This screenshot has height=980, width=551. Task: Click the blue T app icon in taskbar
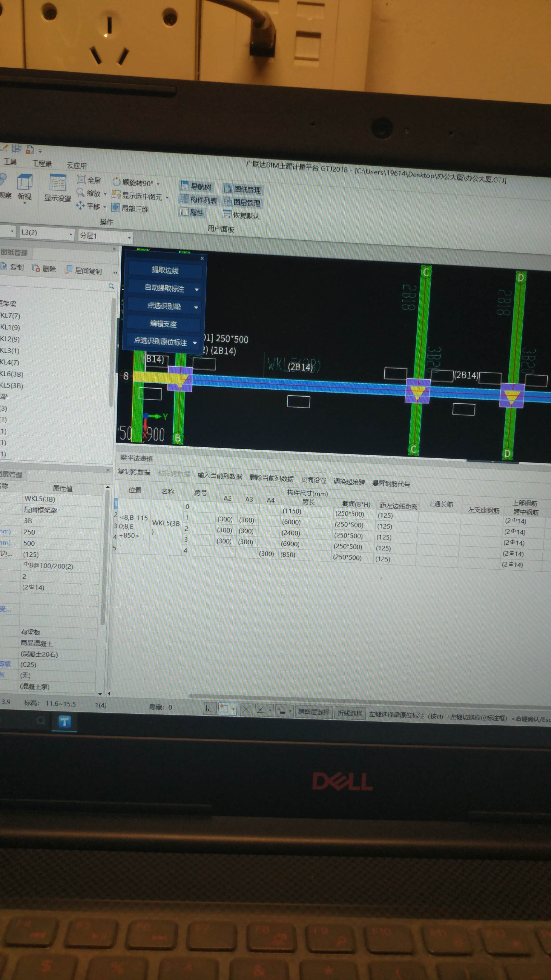(x=64, y=721)
